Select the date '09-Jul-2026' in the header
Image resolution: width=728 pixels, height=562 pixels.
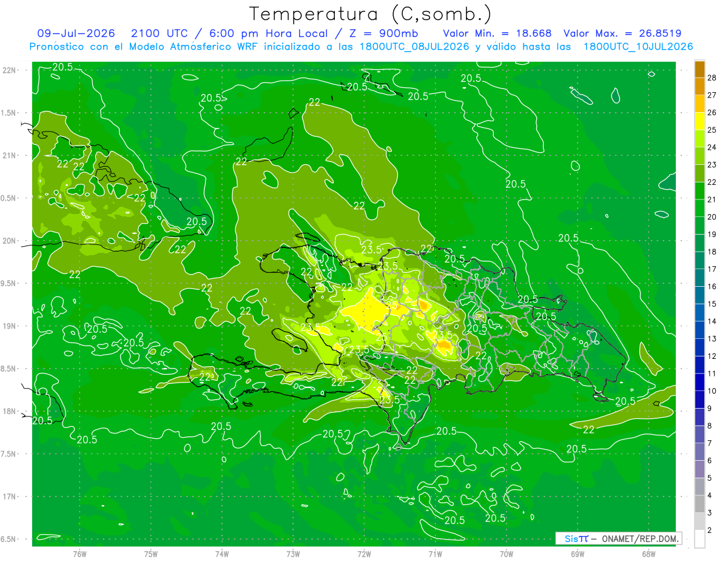[76, 33]
